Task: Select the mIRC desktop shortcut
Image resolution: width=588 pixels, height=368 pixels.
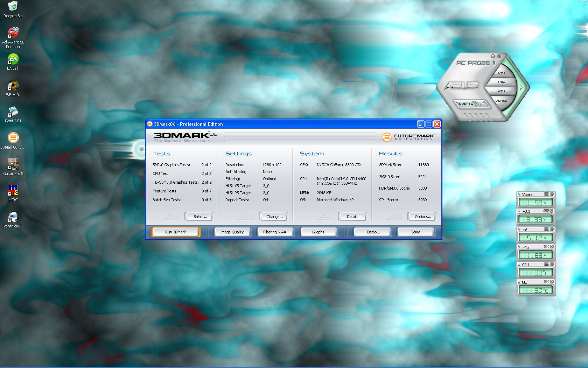Action: [13, 193]
